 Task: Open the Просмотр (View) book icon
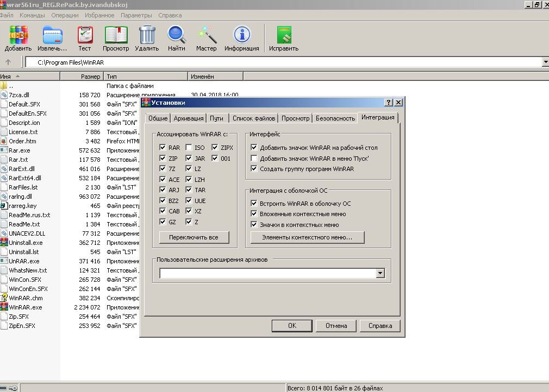[116, 35]
